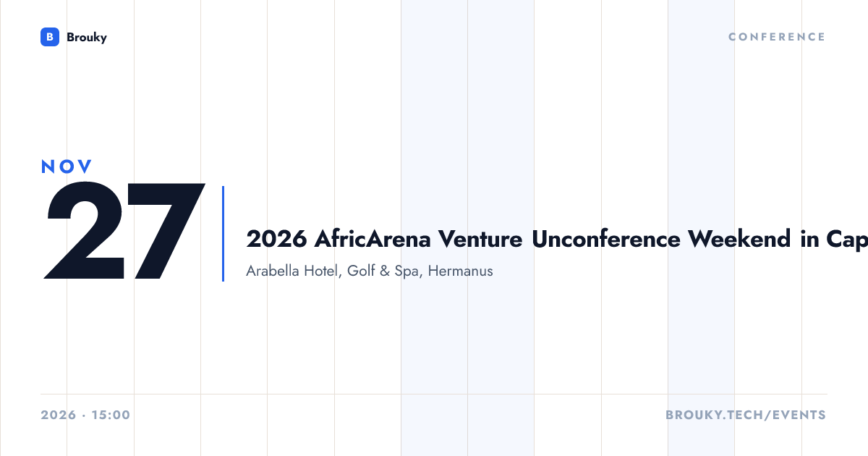Image resolution: width=868 pixels, height=456 pixels.
Task: Click the narrow light-blue shaded column on right
Action: pos(701,228)
